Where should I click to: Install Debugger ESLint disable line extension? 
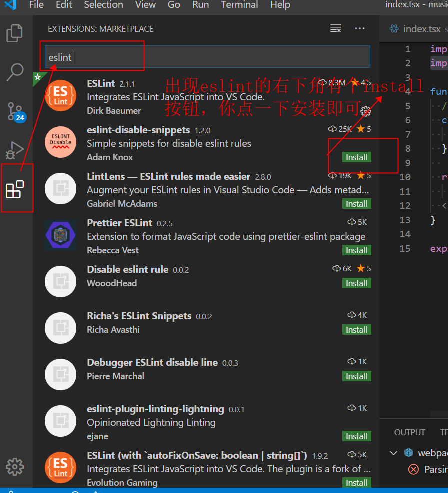(357, 376)
